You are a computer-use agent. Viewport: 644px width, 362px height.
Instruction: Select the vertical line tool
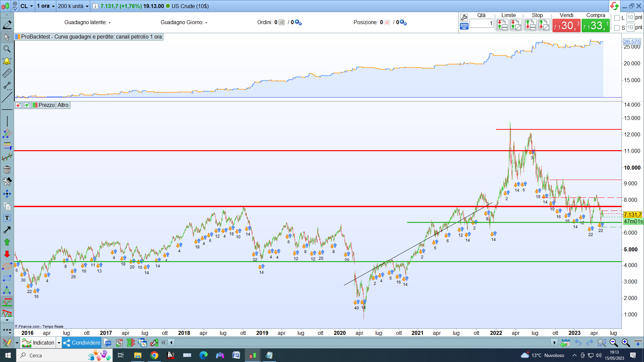click(7, 121)
